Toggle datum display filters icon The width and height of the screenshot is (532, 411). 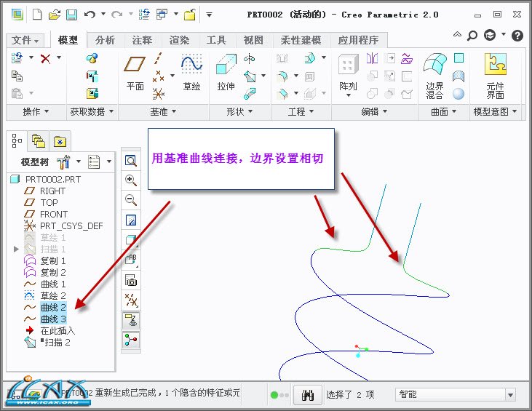(131, 300)
